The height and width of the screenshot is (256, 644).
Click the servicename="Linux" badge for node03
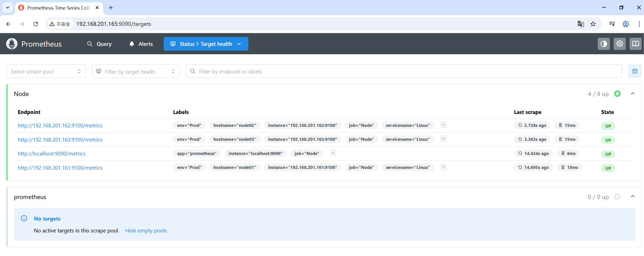click(x=407, y=139)
